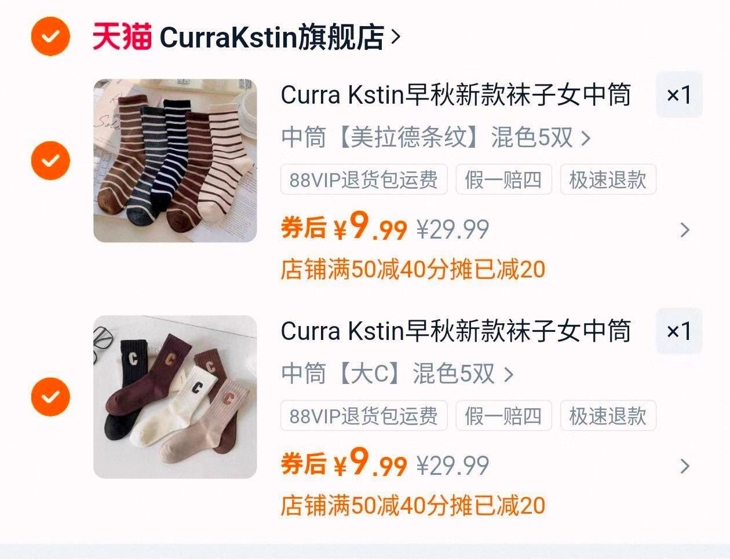This screenshot has width=730, height=560.
Task: Tap second item's 极速退款 tag
Action: coord(608,416)
